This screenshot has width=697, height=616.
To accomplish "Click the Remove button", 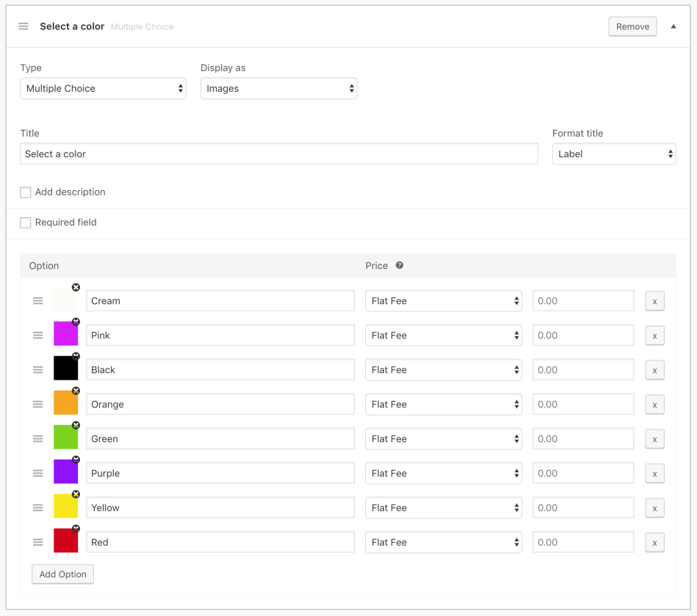I will (632, 26).
